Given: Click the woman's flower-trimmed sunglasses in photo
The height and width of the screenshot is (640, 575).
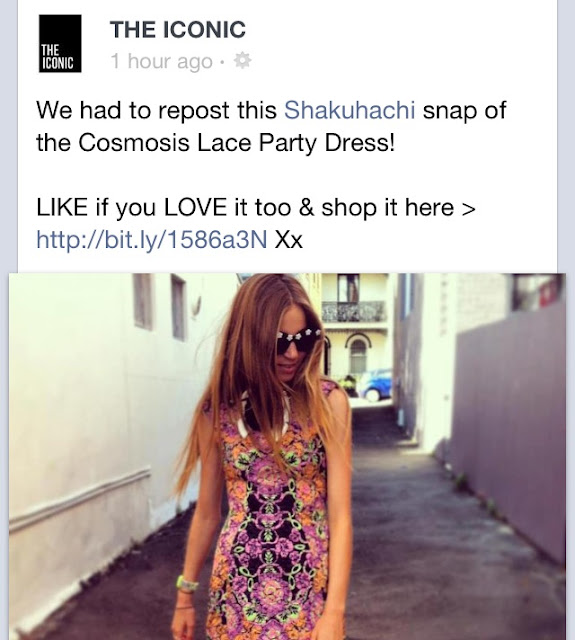Looking at the screenshot, I should point(299,343).
